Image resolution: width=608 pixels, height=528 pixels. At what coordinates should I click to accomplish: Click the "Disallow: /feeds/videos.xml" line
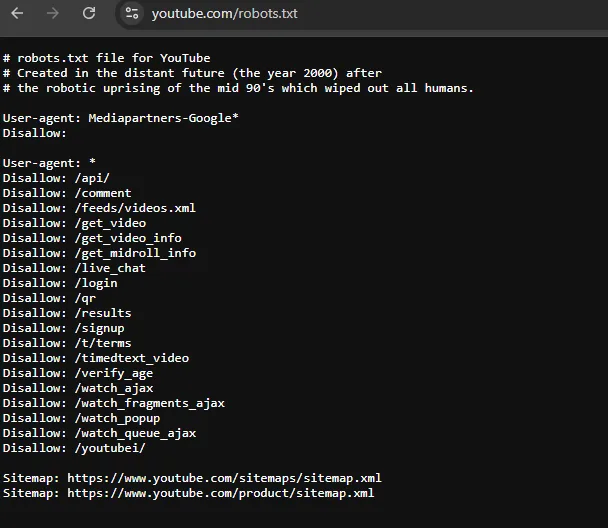99,208
